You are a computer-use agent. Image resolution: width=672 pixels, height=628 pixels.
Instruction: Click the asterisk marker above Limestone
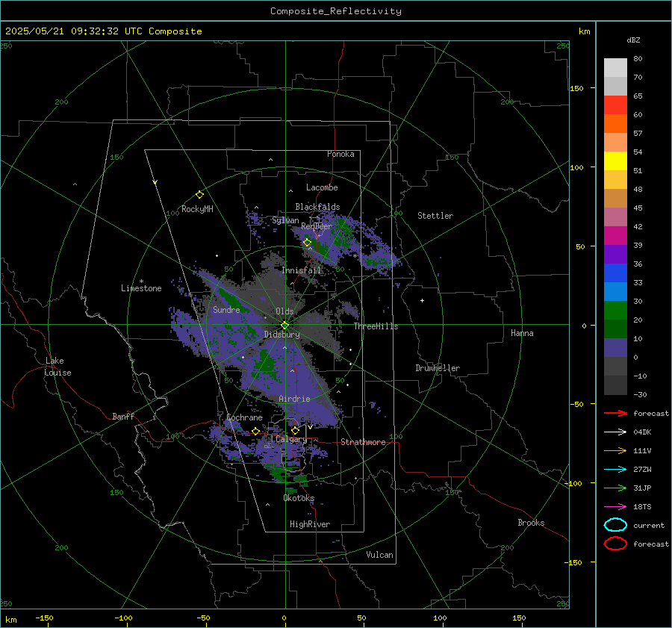click(141, 282)
